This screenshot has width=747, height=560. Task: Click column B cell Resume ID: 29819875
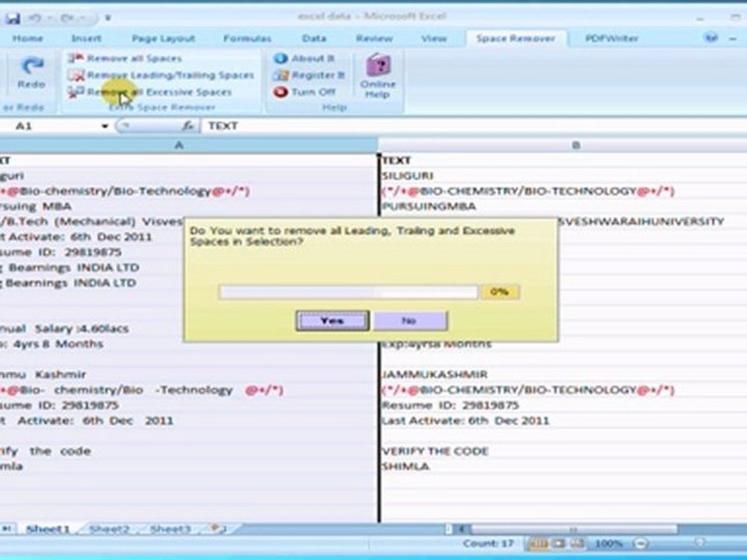(563, 405)
